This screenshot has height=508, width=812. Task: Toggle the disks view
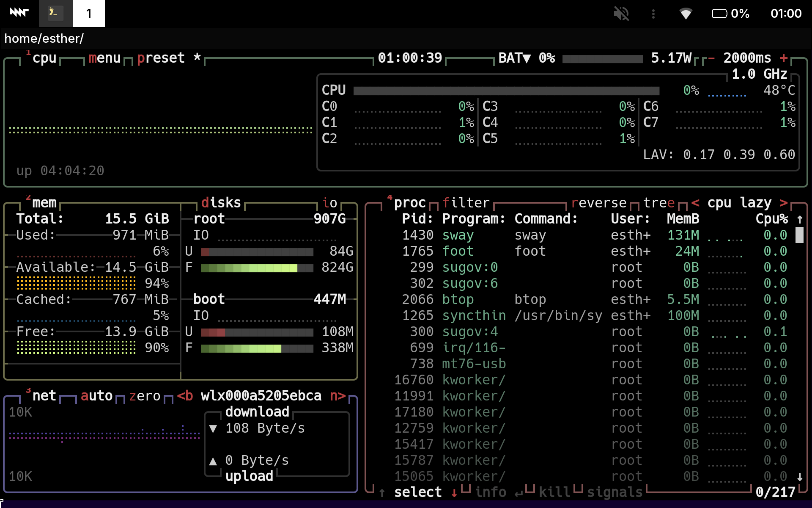tap(221, 203)
